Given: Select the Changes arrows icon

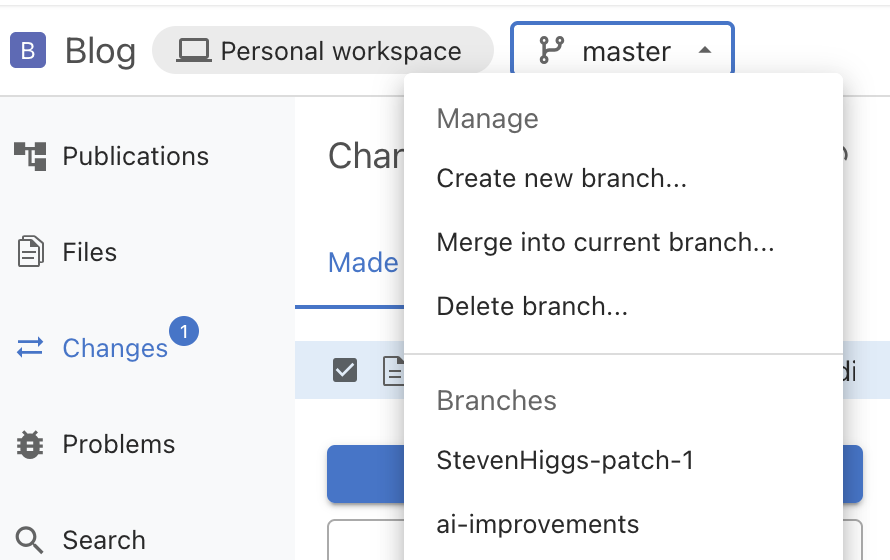Looking at the screenshot, I should pos(30,348).
